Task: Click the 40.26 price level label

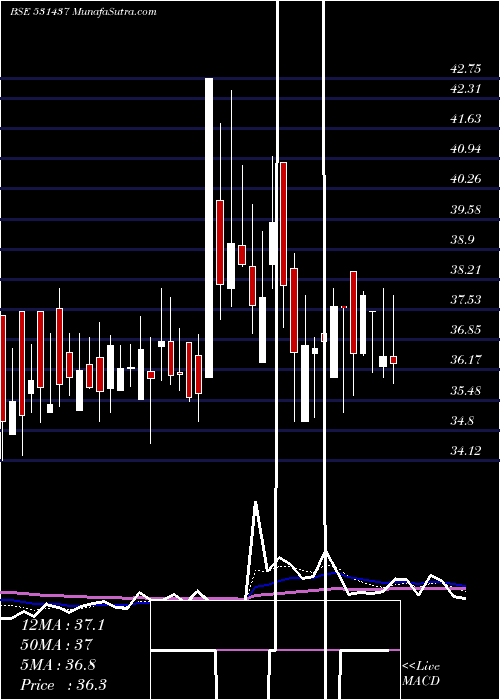Action: click(x=466, y=179)
